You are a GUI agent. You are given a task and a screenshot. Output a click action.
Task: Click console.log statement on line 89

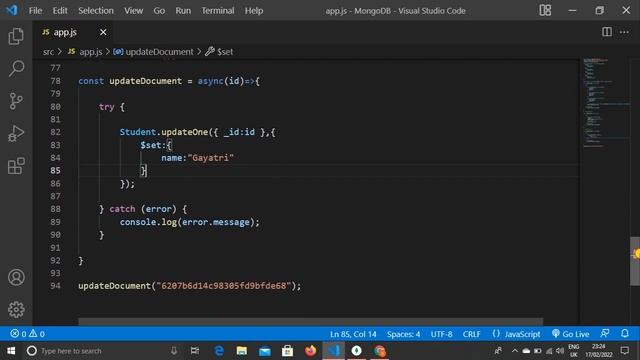click(189, 222)
